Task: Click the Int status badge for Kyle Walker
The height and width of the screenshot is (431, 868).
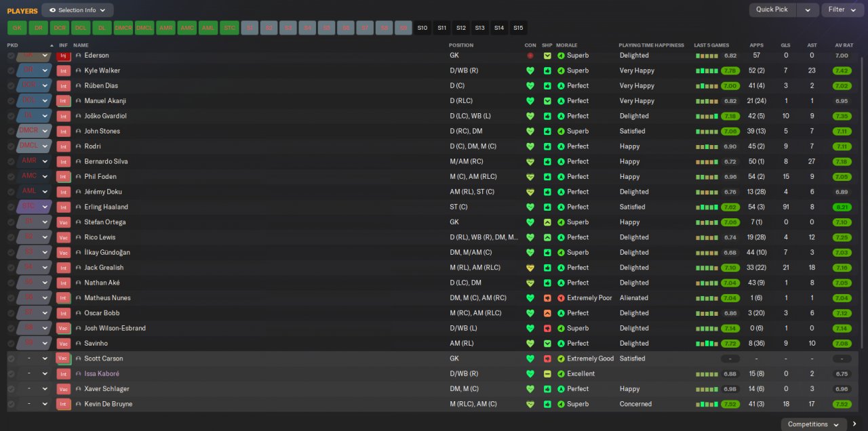Action: click(64, 70)
